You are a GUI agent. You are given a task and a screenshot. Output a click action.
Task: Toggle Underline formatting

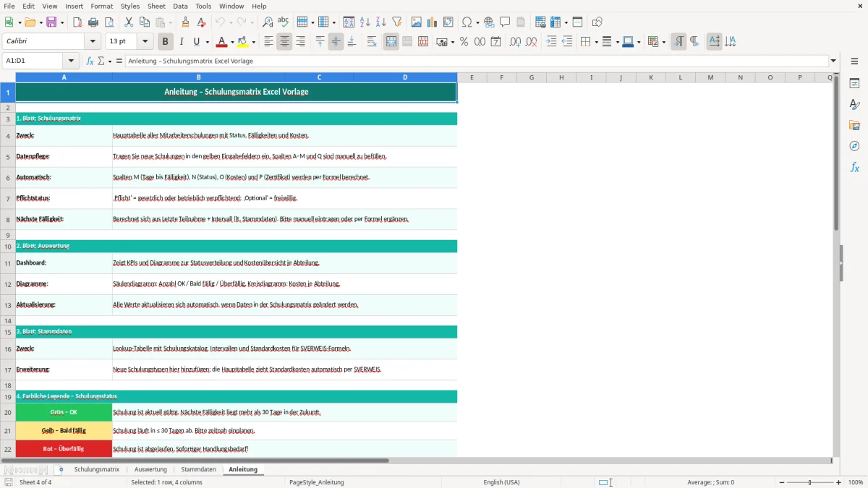pos(196,42)
